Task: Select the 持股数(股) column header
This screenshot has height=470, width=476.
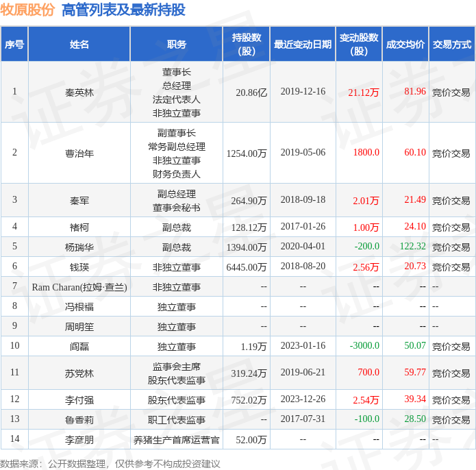Action: (x=246, y=45)
